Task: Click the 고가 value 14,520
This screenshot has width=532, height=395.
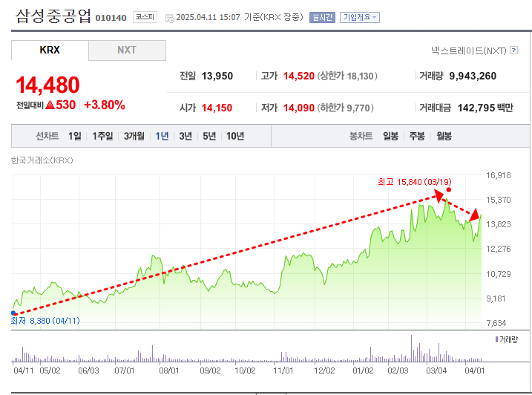Action: tap(299, 76)
